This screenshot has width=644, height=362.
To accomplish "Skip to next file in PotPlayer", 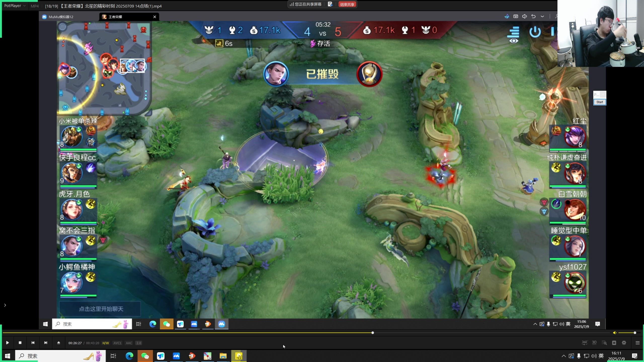I will coord(46,343).
